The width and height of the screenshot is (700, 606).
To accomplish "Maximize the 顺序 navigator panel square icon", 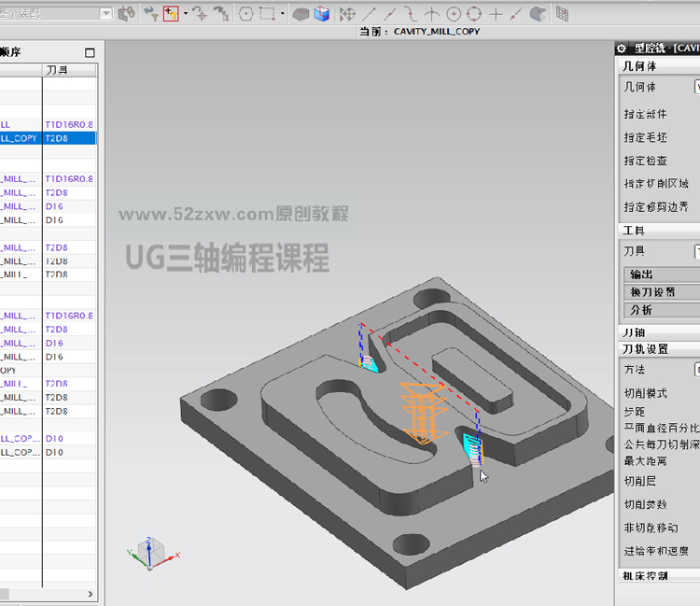I will point(90,52).
